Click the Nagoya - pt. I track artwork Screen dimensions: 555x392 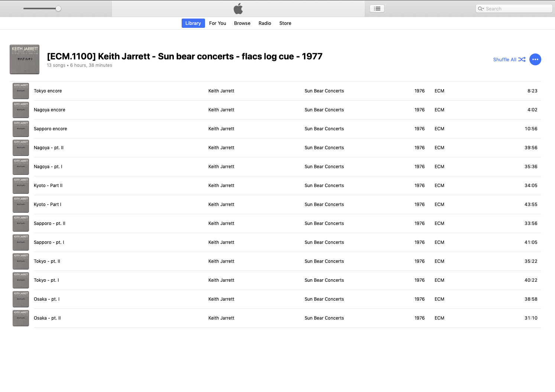click(x=21, y=167)
